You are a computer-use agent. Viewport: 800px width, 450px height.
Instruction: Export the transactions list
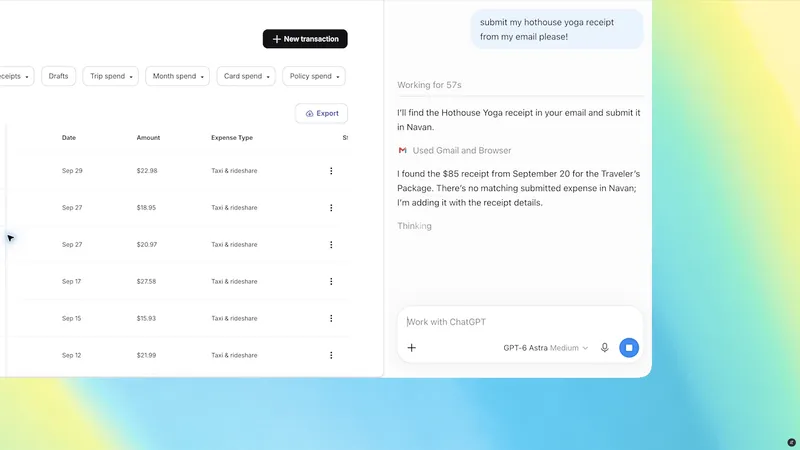pyautogui.click(x=321, y=113)
